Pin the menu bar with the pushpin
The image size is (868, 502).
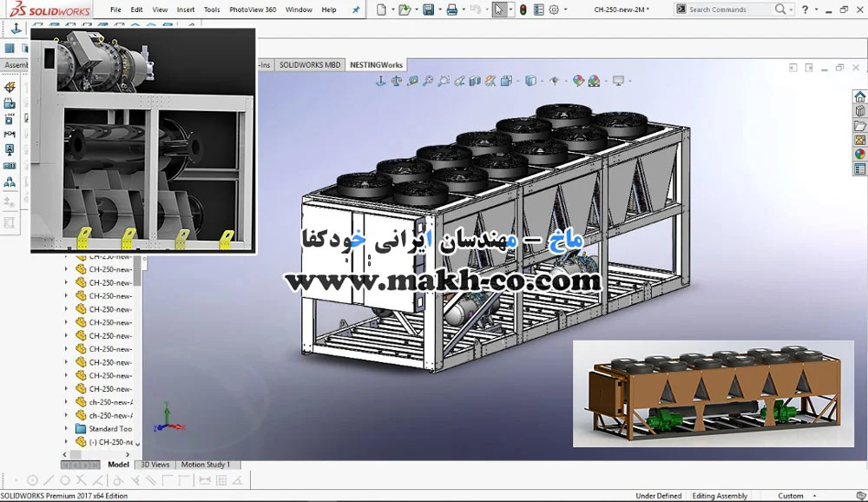pyautogui.click(x=356, y=10)
